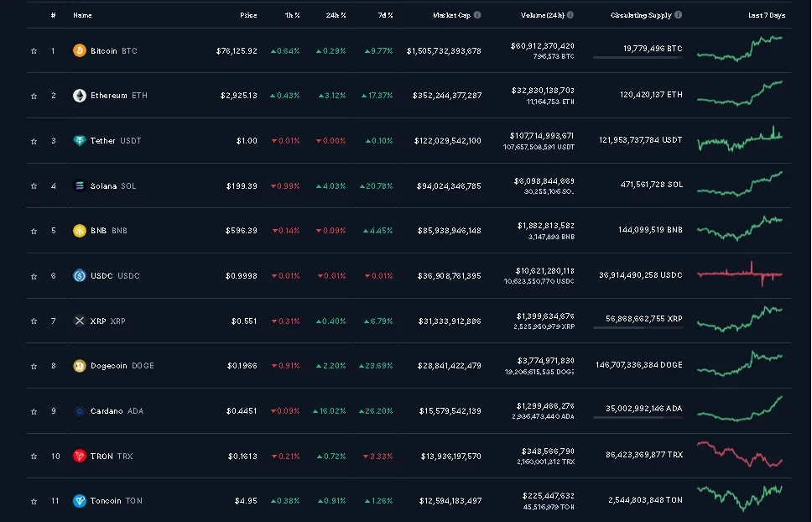This screenshot has width=812, height=522.
Task: Click the Circulating Supply info icon
Action: tap(678, 15)
